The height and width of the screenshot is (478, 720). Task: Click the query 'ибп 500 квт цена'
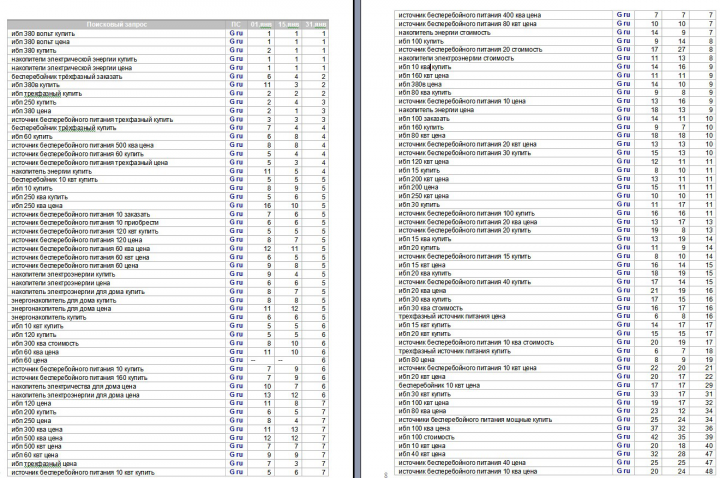pyautogui.click(x=36, y=446)
